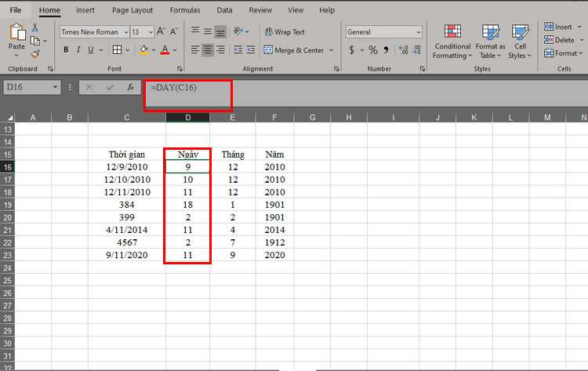
Task: Expand borders dropdown arrow
Action: (x=128, y=49)
